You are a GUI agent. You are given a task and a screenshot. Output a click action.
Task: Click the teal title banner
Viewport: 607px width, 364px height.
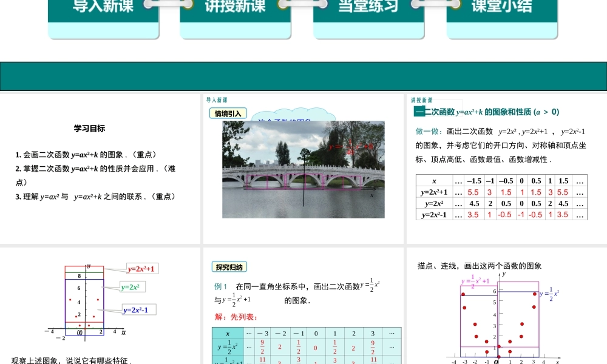click(x=303, y=76)
